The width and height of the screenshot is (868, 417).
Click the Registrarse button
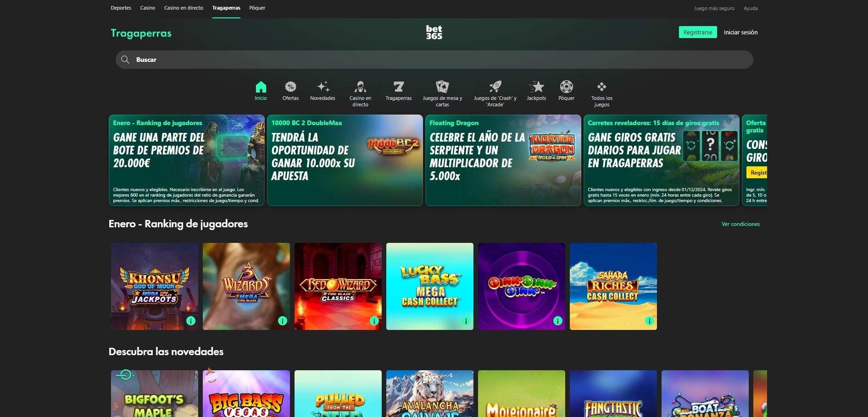(x=698, y=32)
